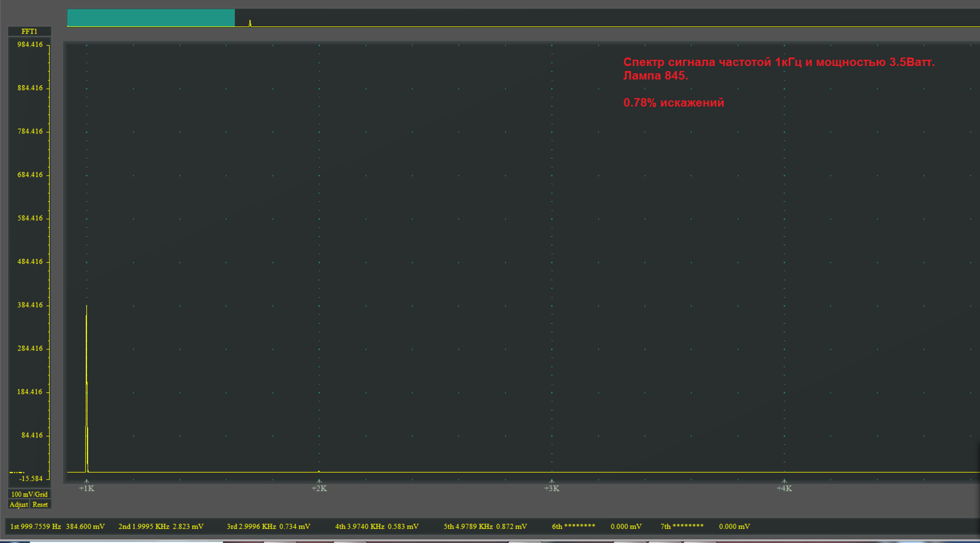The image size is (980, 543).
Task: Click the 2.823 mV second harmonic value
Action: tap(188, 526)
